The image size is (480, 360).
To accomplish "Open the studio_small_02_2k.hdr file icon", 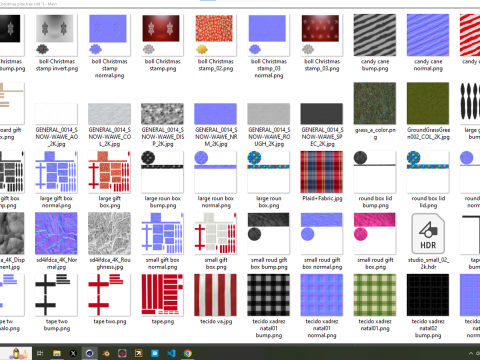I will [x=428, y=234].
